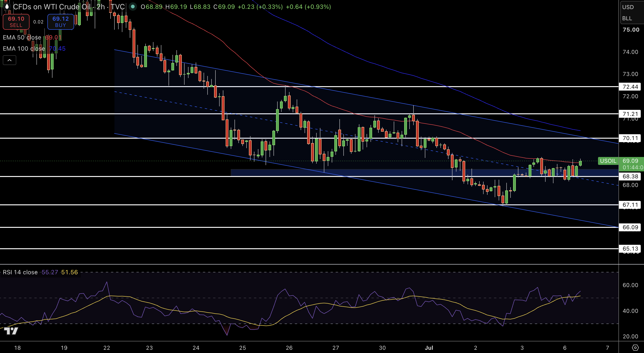Click the 0.02 spread value

[x=38, y=22]
